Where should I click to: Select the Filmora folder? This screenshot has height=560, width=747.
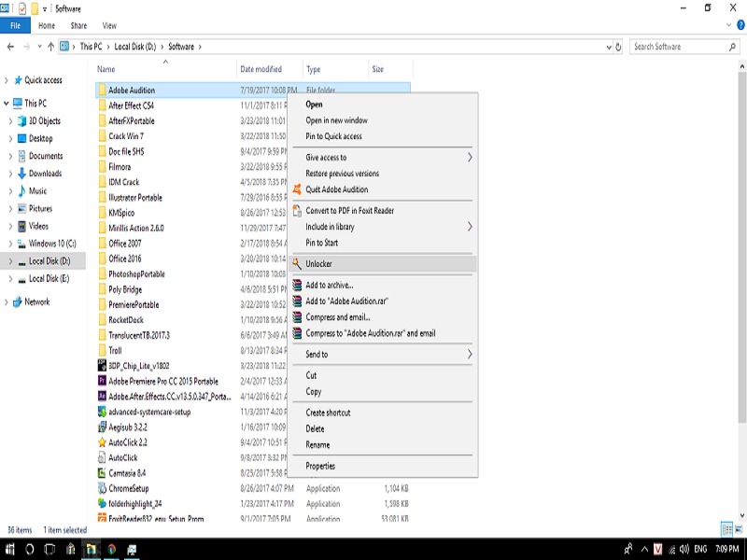pyautogui.click(x=120, y=167)
